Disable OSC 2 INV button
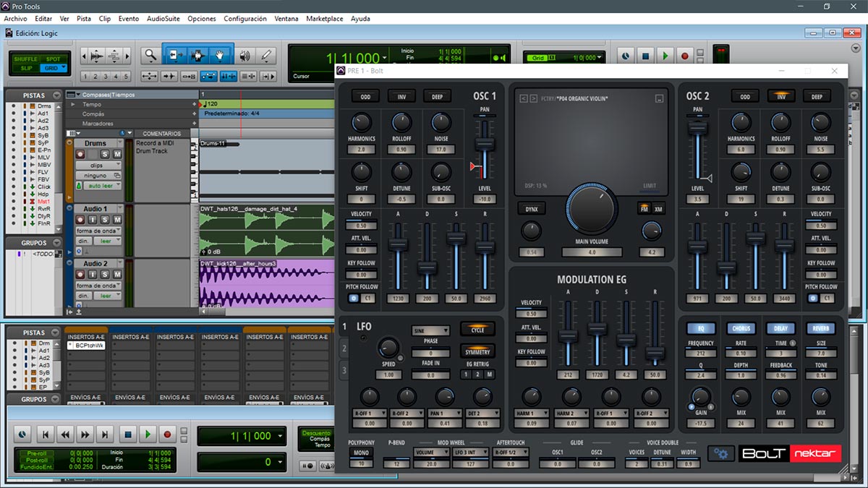The height and width of the screenshot is (488, 868). (x=781, y=96)
